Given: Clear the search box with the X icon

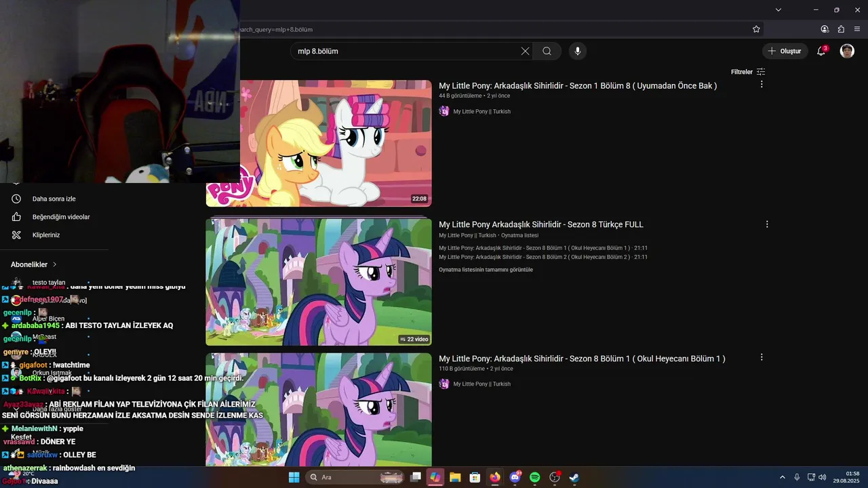Looking at the screenshot, I should click(x=525, y=51).
